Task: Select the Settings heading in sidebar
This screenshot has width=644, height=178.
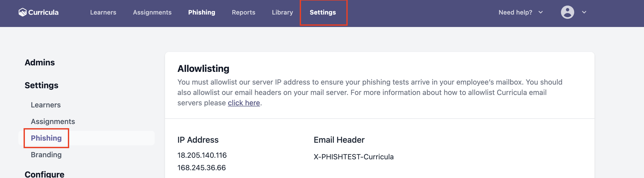Action: tap(41, 85)
